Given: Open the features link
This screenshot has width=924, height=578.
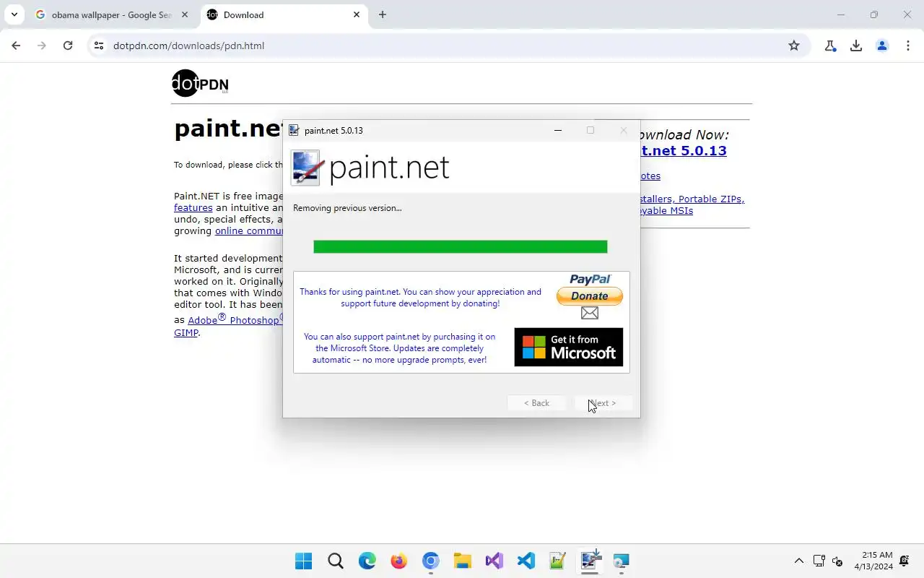Looking at the screenshot, I should [x=193, y=207].
